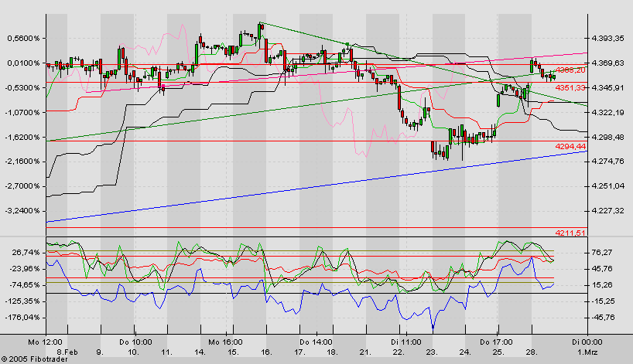This screenshot has height=364, width=633.
Task: Select the red 4351,33 level label
Action: click(570, 87)
